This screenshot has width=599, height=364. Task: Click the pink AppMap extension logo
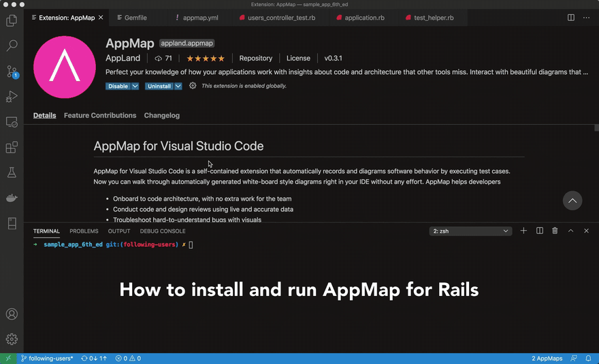[x=65, y=67]
